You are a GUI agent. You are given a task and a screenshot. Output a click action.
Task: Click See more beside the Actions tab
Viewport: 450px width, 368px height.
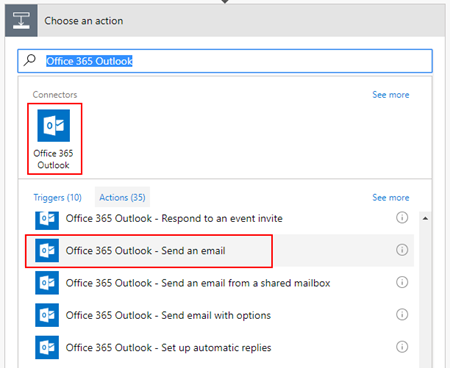pyautogui.click(x=391, y=198)
